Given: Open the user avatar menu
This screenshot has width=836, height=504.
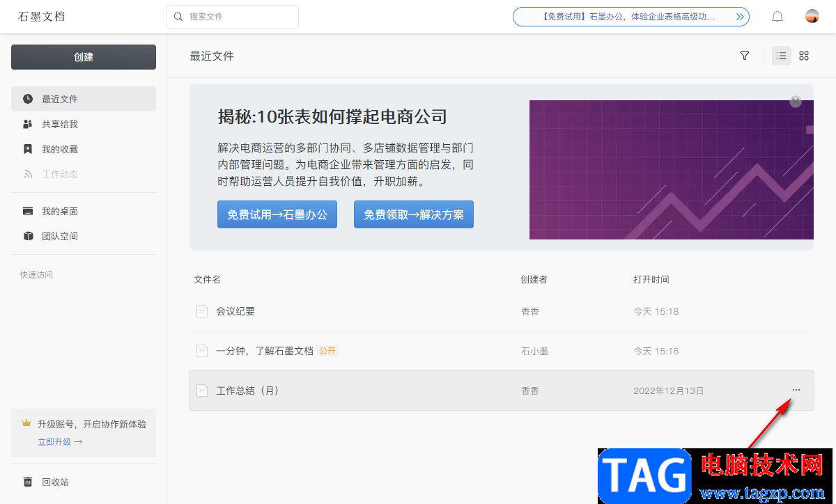Looking at the screenshot, I should 812,16.
